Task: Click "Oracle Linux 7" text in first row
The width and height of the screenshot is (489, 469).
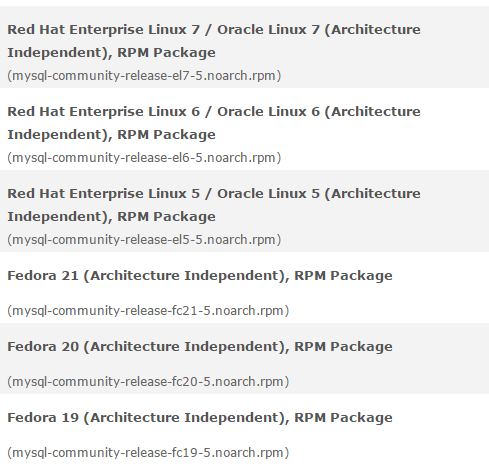Action: pyautogui.click(x=268, y=30)
